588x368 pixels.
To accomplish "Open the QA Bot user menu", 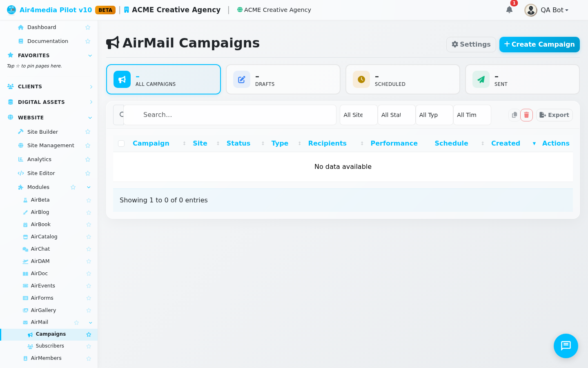I will 547,10.
